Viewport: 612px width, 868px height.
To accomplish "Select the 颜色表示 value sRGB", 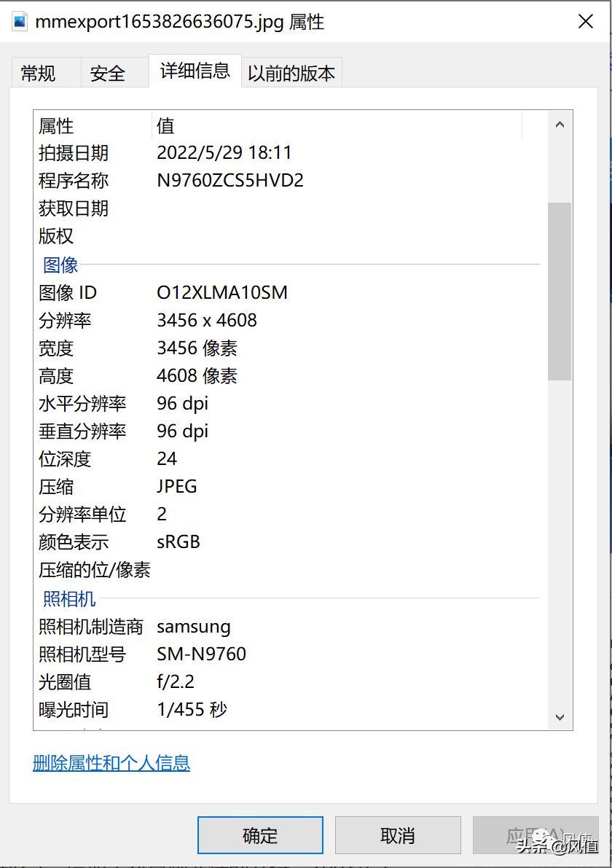I will pyautogui.click(x=178, y=542).
